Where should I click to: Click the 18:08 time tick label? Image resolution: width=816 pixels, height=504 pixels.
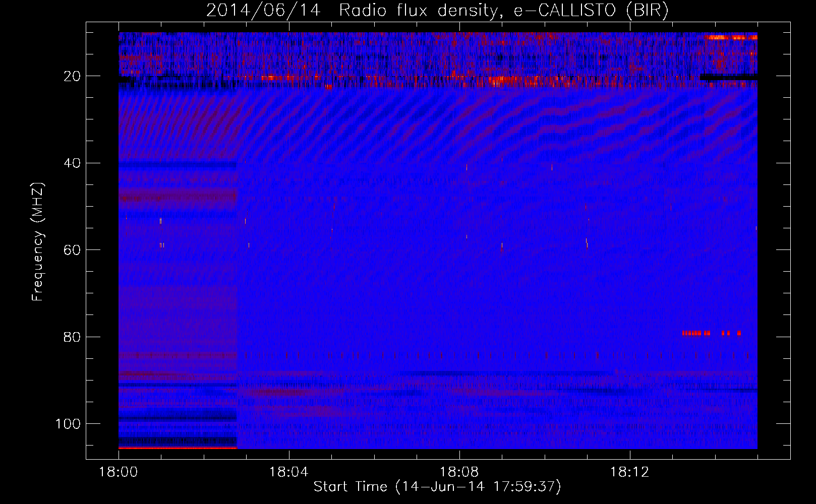[x=459, y=472]
